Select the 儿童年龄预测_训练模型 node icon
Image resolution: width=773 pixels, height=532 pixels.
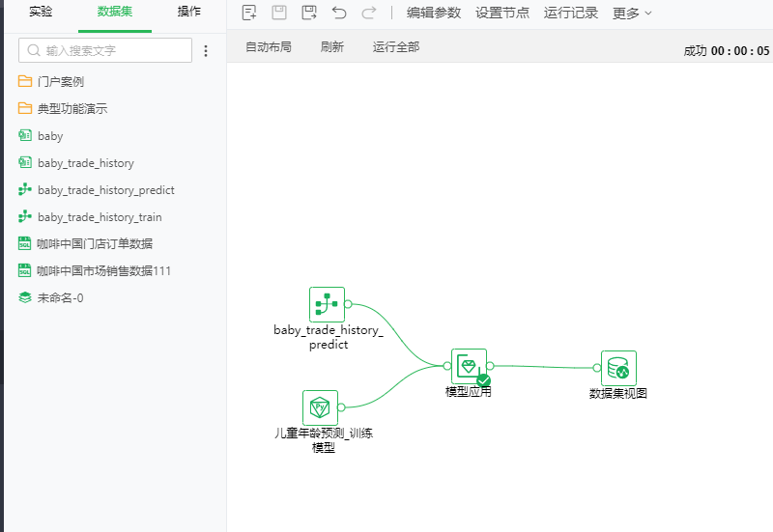(320, 407)
